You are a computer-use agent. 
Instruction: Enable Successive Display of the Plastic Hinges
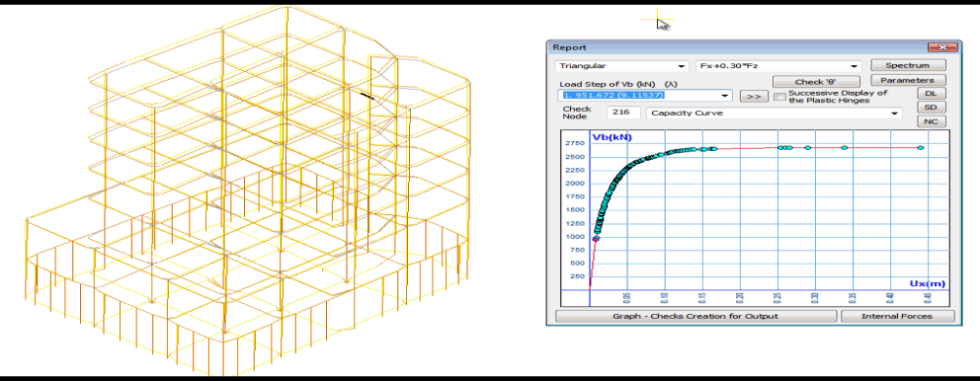point(779,97)
